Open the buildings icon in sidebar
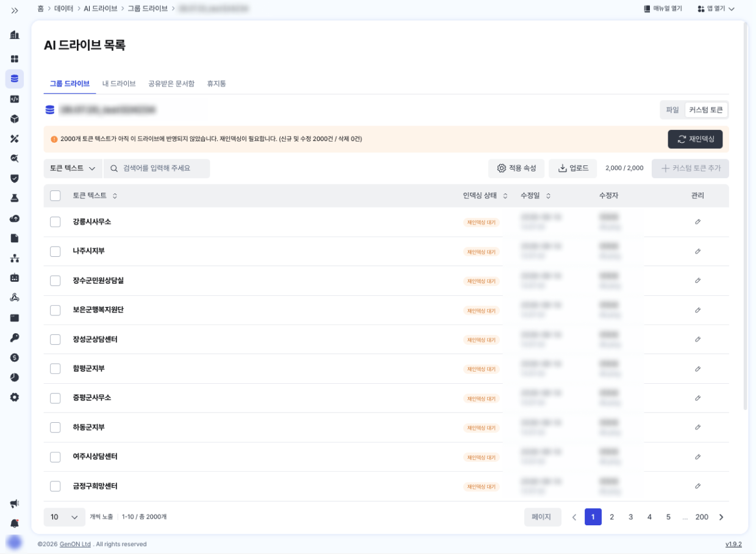Viewport: 756px width, 554px height. point(15,35)
